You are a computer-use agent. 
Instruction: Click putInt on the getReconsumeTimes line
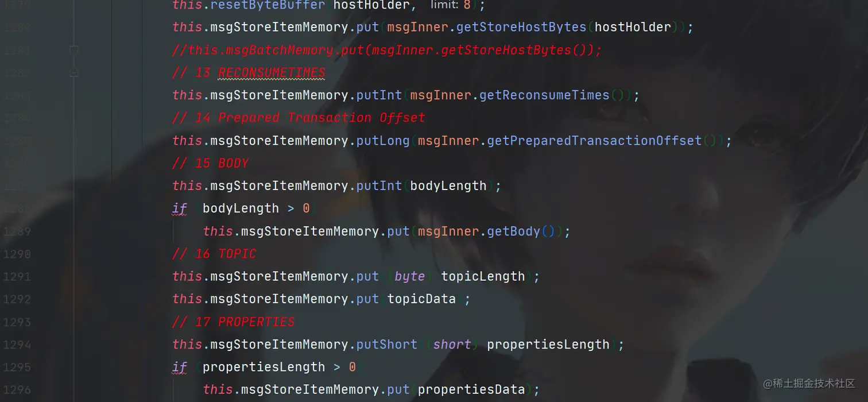click(x=379, y=95)
